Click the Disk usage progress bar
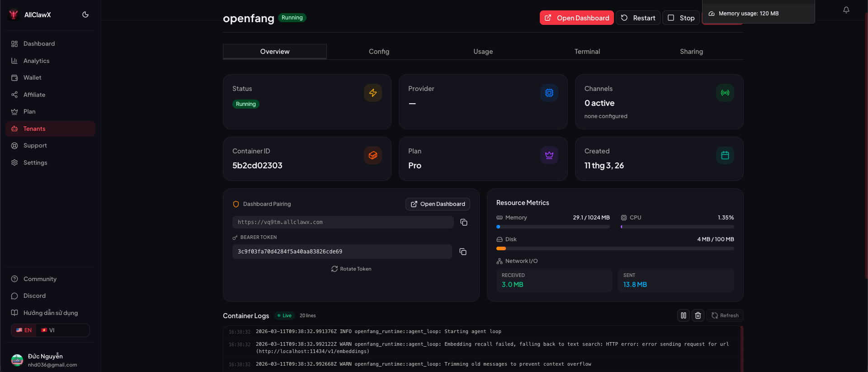The width and height of the screenshot is (868, 372). coord(615,248)
